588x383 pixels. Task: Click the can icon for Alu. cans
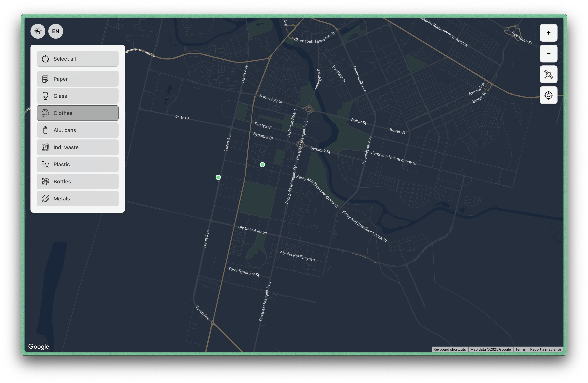click(x=45, y=130)
